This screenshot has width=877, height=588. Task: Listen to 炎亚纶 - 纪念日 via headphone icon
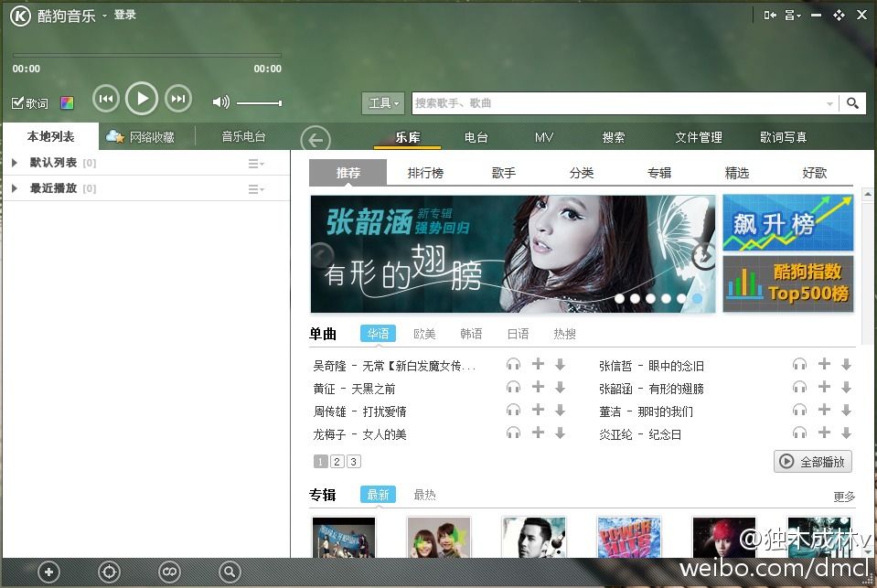[x=800, y=433]
